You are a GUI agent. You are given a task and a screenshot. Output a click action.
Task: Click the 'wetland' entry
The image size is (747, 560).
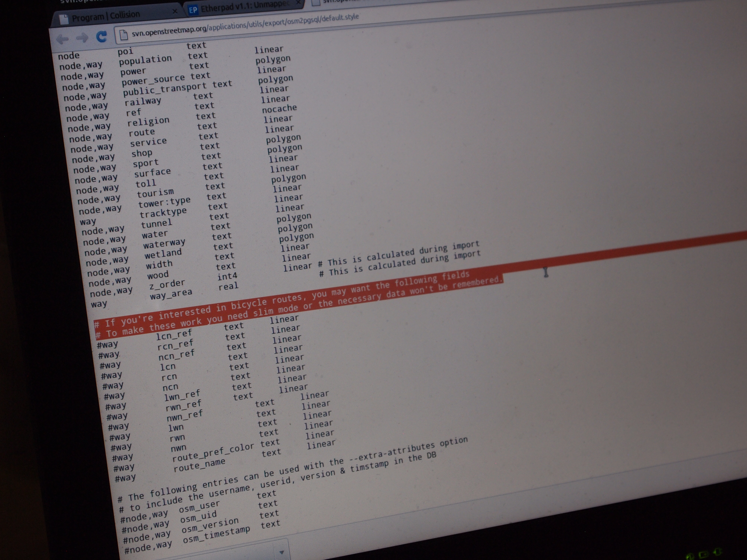pyautogui.click(x=163, y=254)
